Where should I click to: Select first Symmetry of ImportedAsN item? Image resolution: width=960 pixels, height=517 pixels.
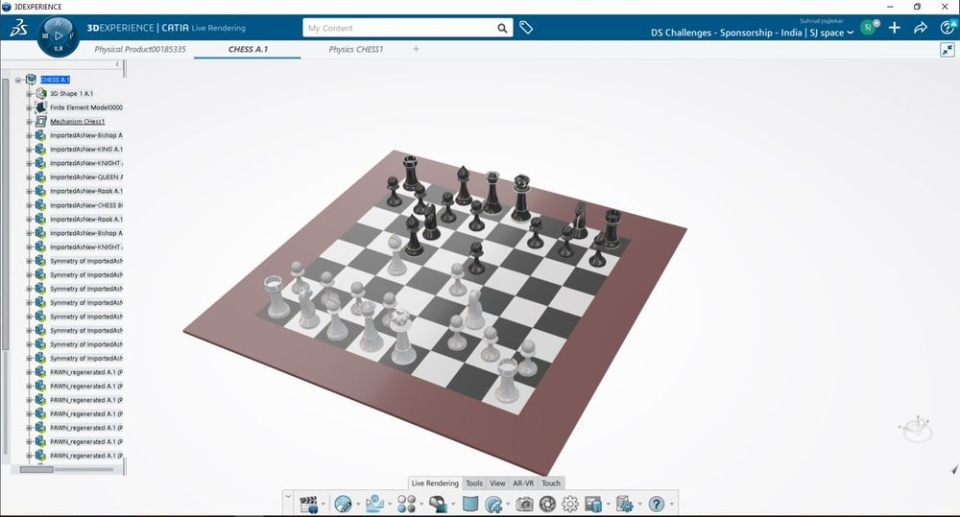pyautogui.click(x=86, y=261)
